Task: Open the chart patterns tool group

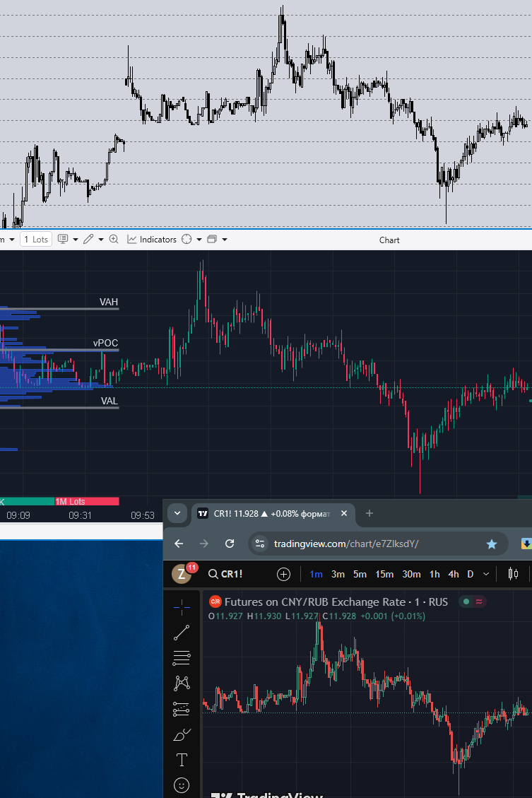Action: 182,683
